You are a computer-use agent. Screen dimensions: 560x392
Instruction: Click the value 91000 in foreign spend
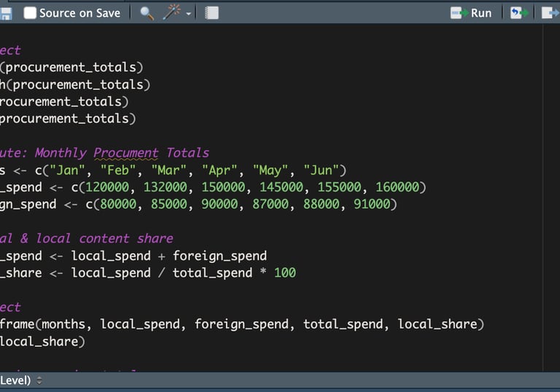tap(372, 204)
